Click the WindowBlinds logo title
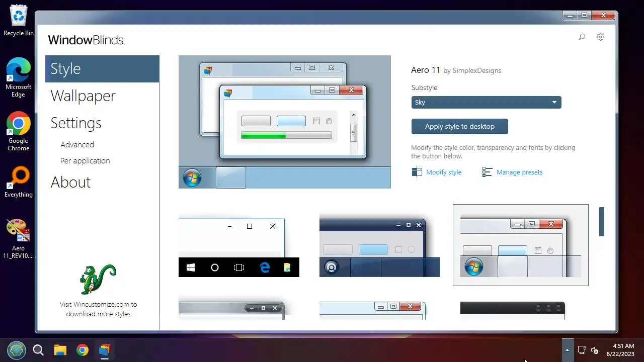 tap(86, 40)
